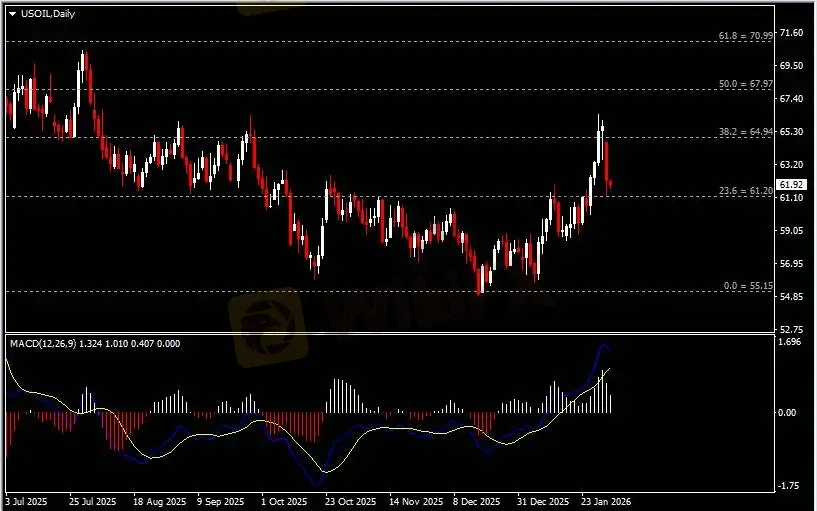The image size is (817, 511).
Task: Click the 1.696 MACD scale value
Action: click(791, 342)
